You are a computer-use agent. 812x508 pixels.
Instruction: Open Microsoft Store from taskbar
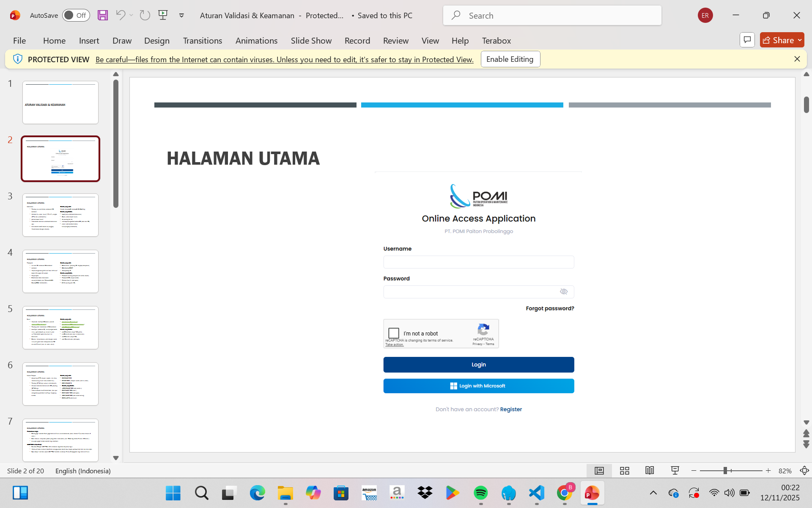tap(341, 493)
